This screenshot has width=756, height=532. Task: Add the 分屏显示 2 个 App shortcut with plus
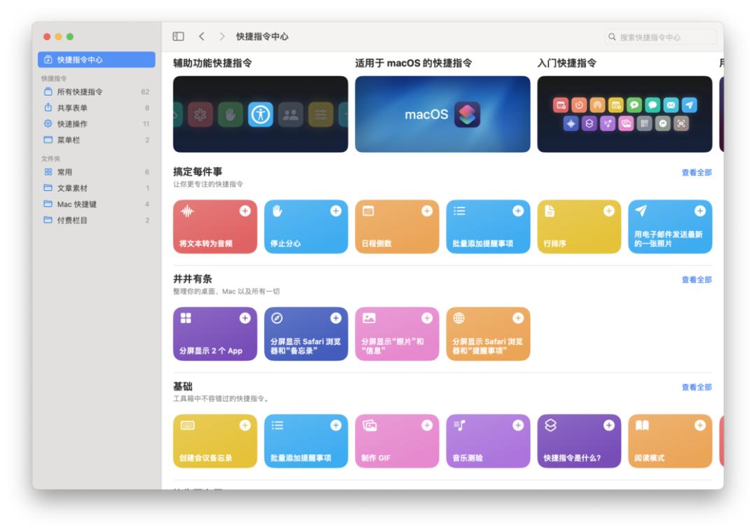point(245,318)
